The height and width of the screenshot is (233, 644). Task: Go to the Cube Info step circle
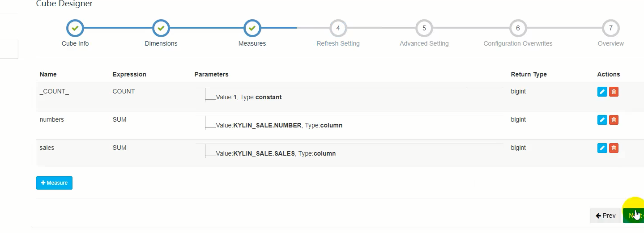point(75,28)
